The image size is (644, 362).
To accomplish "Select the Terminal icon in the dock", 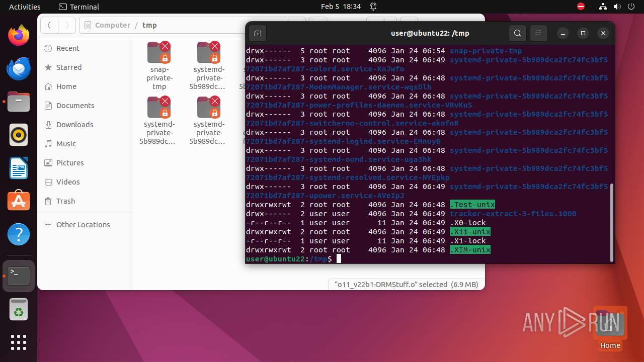I will tap(19, 276).
